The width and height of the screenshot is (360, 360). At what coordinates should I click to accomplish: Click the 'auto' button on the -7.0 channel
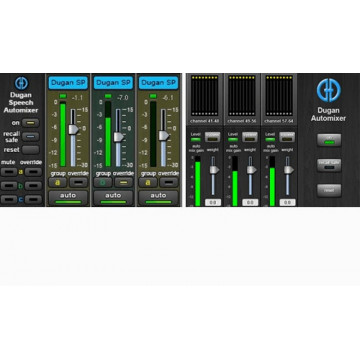pyautogui.click(x=113, y=197)
